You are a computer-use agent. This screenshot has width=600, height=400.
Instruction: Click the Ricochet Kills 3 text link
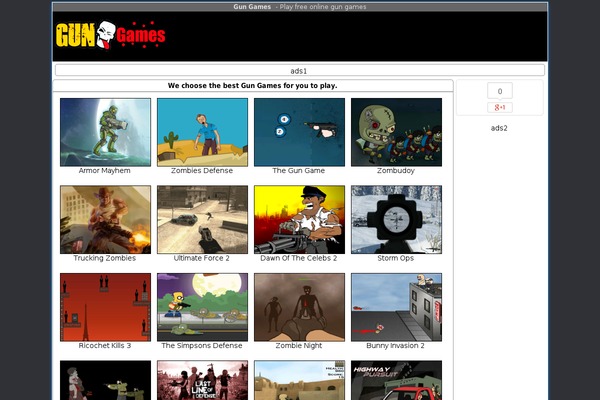(104, 346)
